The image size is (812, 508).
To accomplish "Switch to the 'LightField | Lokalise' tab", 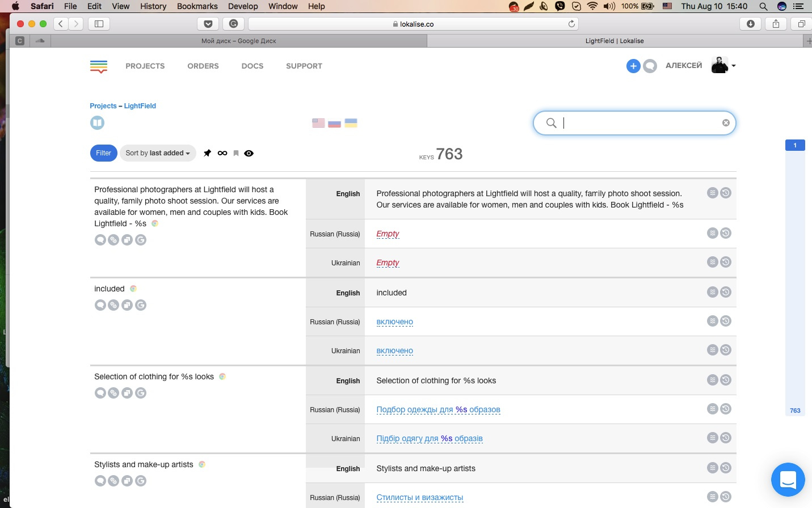I will click(x=615, y=41).
